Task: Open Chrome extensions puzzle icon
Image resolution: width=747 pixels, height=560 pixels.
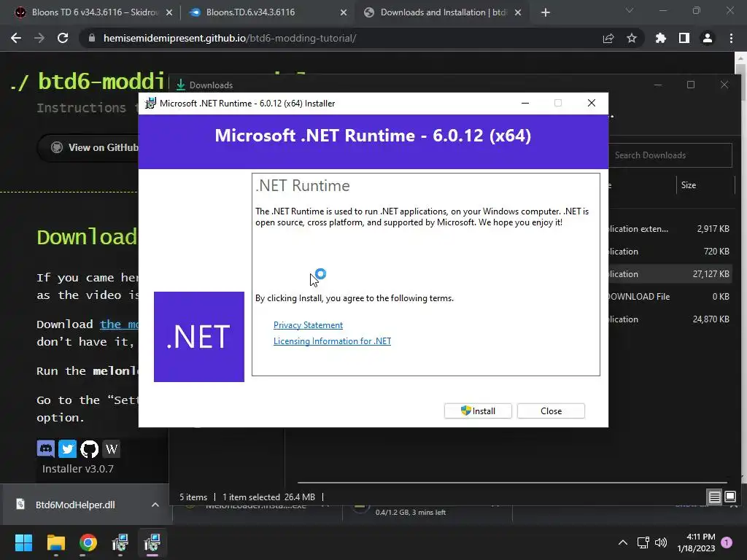Action: coord(660,38)
